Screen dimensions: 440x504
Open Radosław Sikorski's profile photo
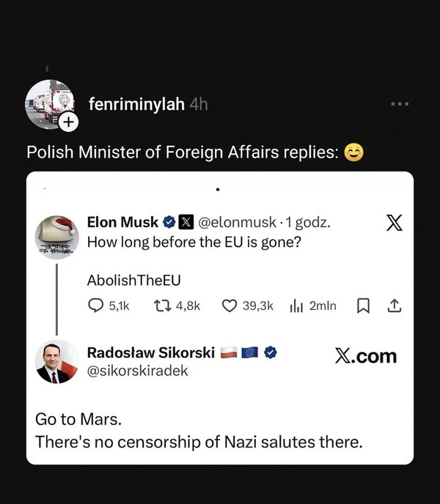[57, 361]
